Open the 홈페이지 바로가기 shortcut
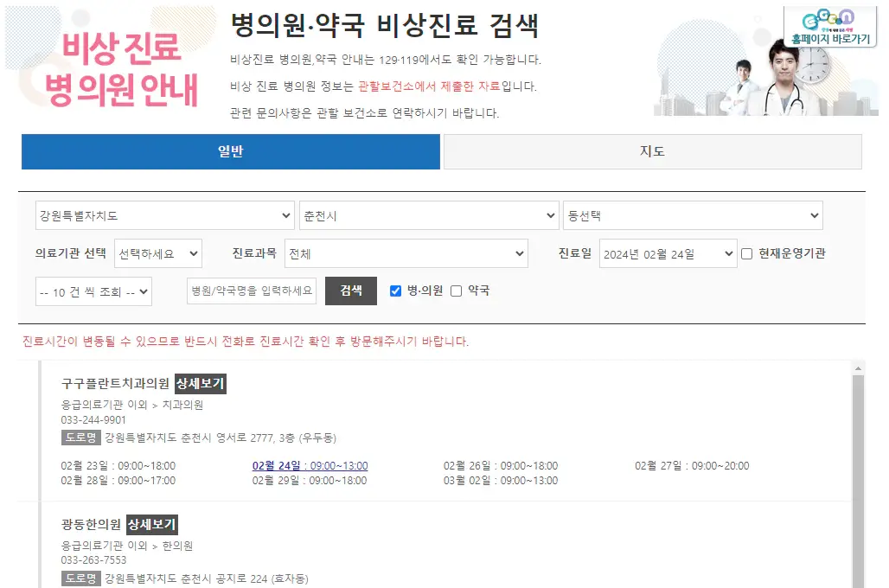 828,36
